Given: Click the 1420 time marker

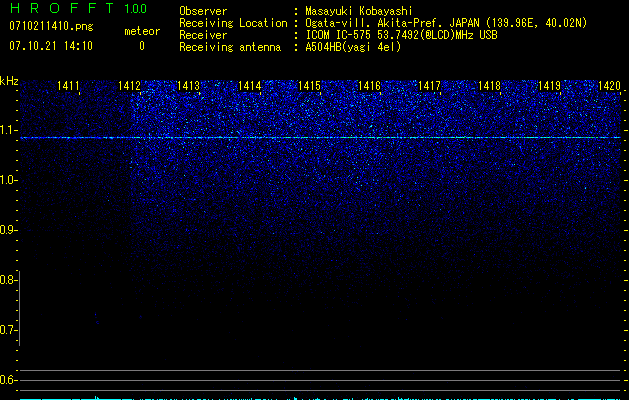Looking at the screenshot, I should pos(609,86).
